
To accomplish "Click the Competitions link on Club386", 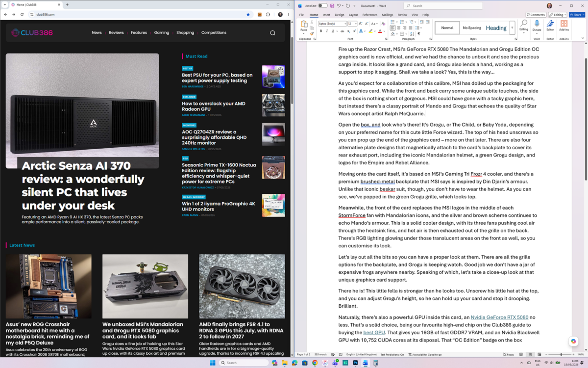I will coord(214,32).
